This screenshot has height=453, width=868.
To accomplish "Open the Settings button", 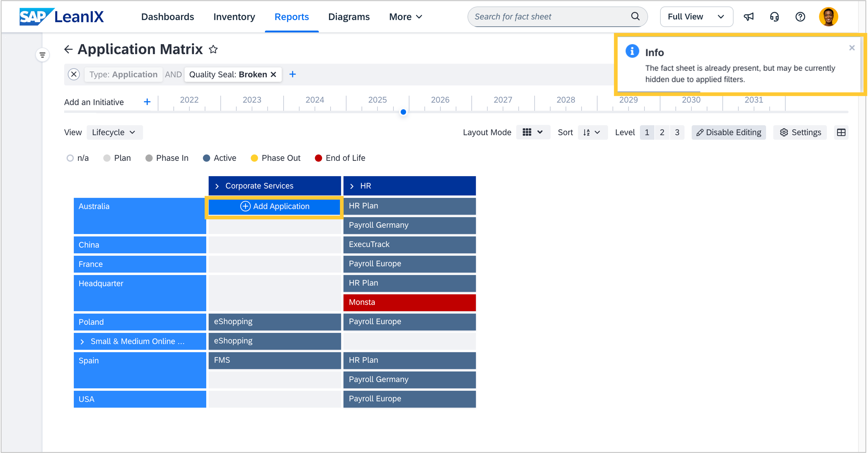I will point(800,132).
